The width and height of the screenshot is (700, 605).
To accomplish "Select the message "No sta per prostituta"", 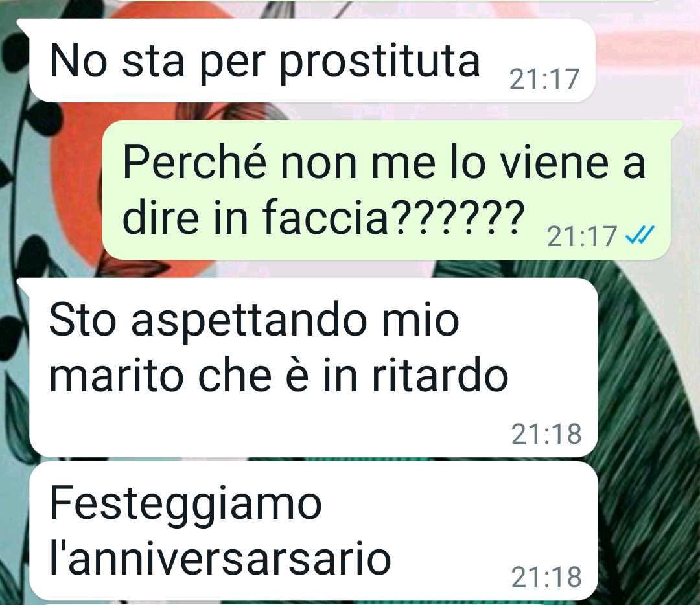I will [x=312, y=61].
